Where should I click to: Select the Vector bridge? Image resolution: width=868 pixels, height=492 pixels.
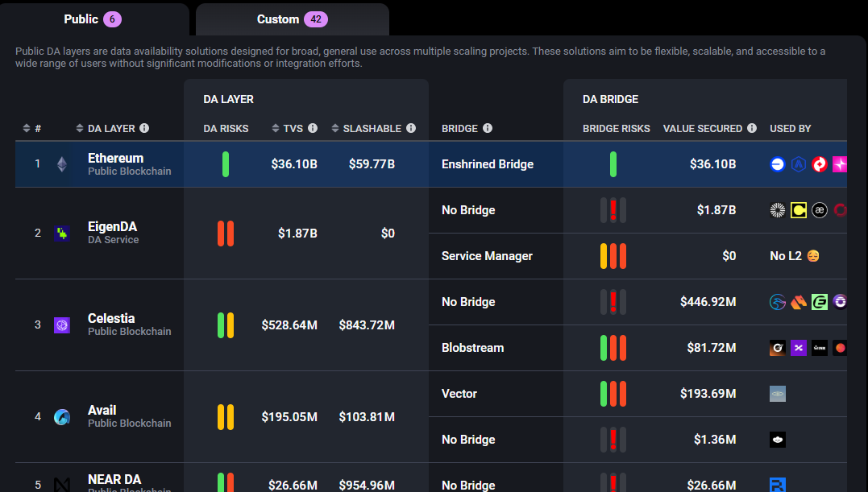(x=459, y=394)
